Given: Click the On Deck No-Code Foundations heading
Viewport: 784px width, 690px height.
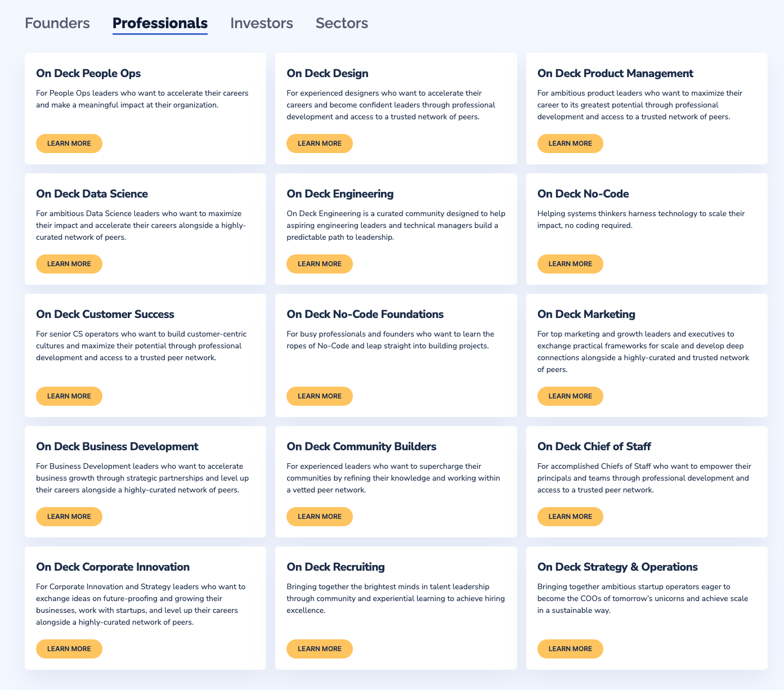Looking at the screenshot, I should tap(365, 314).
